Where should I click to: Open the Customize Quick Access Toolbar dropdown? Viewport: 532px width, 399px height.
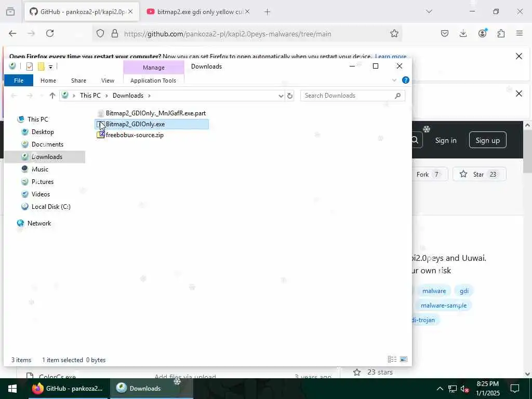(50, 67)
